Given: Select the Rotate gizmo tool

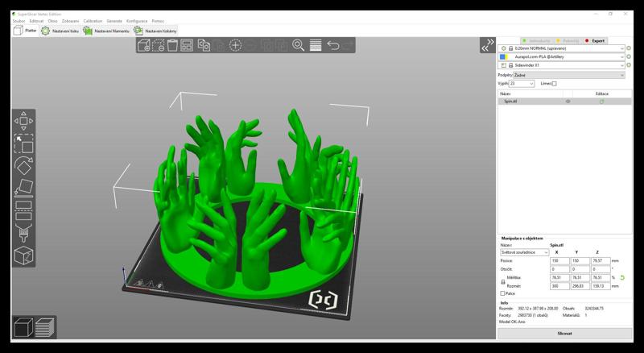Looking at the screenshot, I should point(23,165).
